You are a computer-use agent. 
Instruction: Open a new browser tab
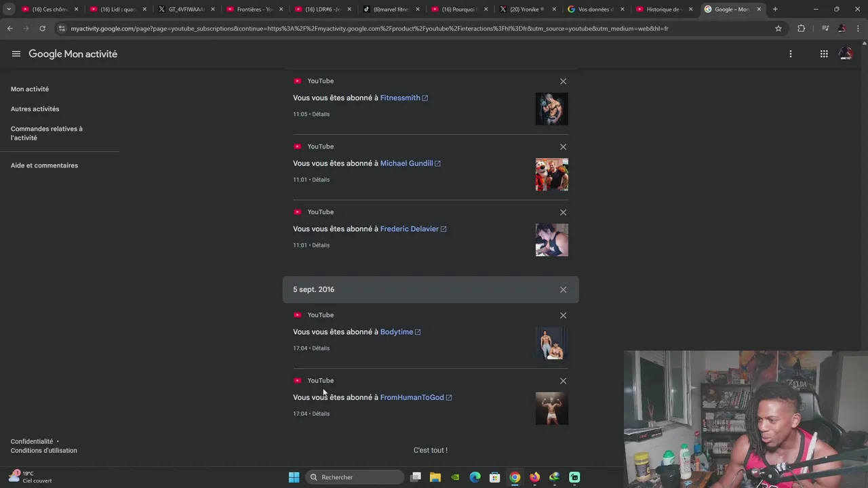[775, 9]
